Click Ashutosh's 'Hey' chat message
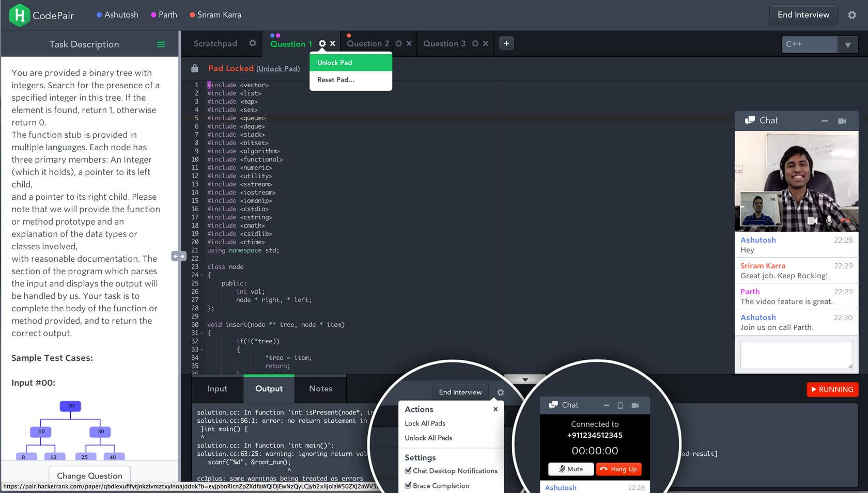868x493 pixels. pyautogui.click(x=796, y=245)
